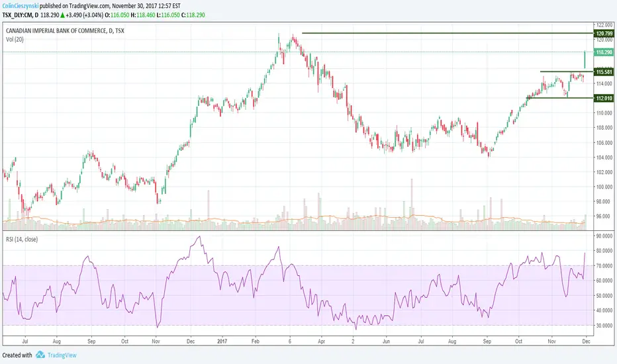The height and width of the screenshot is (364, 617).
Task: Click the 70.0000 RSI axis value
Action: 605,265
